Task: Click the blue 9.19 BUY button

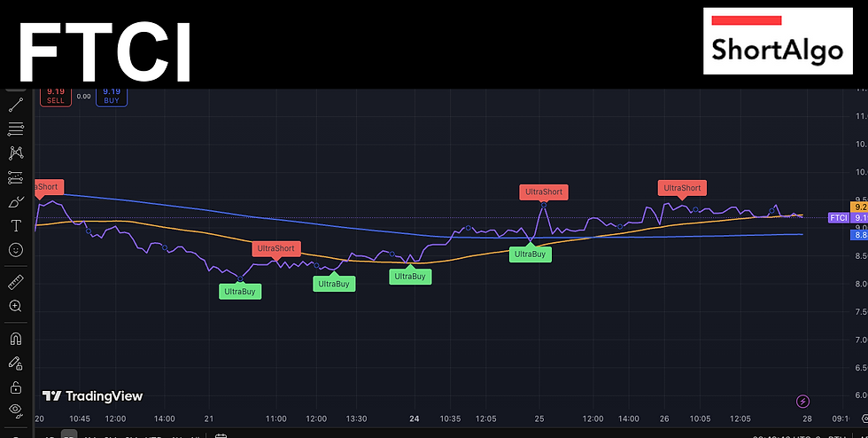Action: [x=112, y=96]
